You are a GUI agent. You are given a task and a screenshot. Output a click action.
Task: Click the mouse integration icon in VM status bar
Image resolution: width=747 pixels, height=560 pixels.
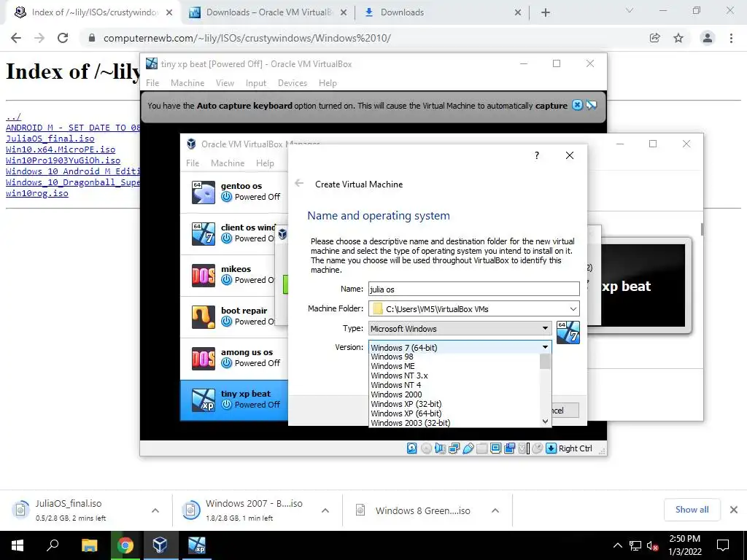coord(538,448)
